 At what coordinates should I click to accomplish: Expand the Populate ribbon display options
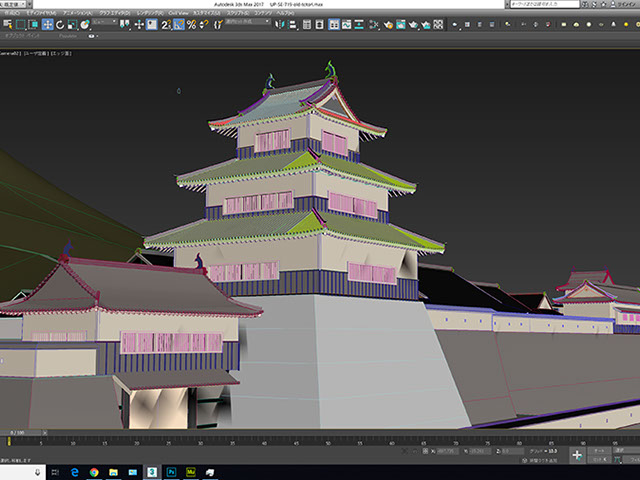93,35
